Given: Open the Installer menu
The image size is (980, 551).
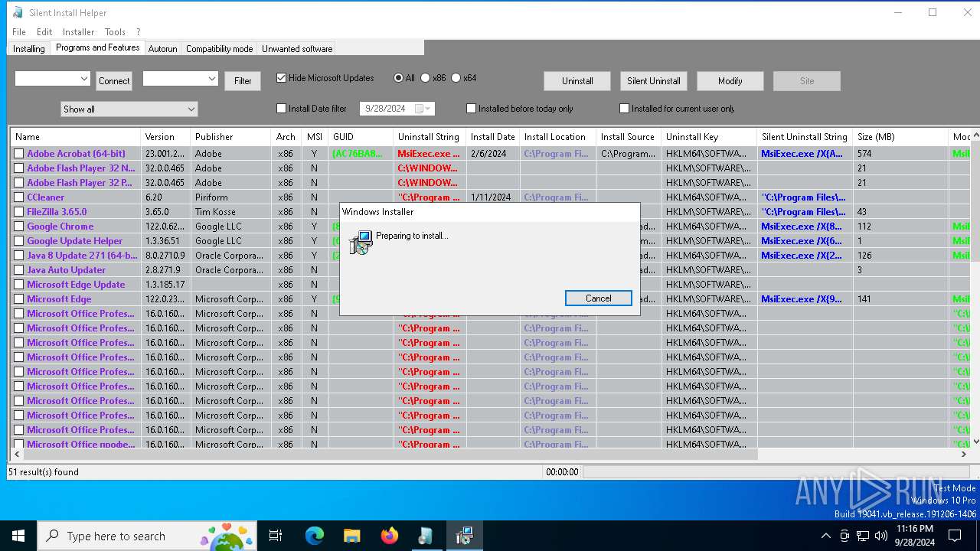Looking at the screenshot, I should (x=78, y=32).
